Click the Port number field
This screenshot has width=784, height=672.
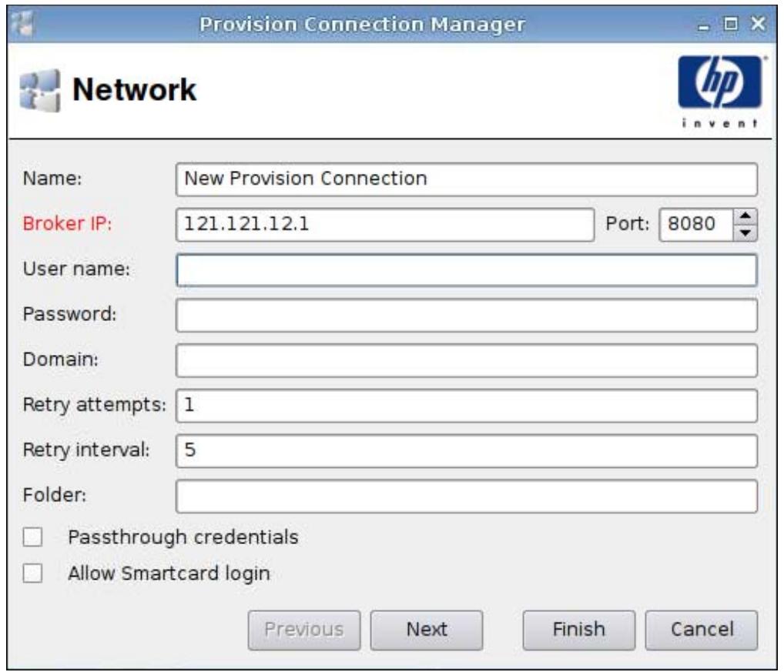click(x=696, y=224)
